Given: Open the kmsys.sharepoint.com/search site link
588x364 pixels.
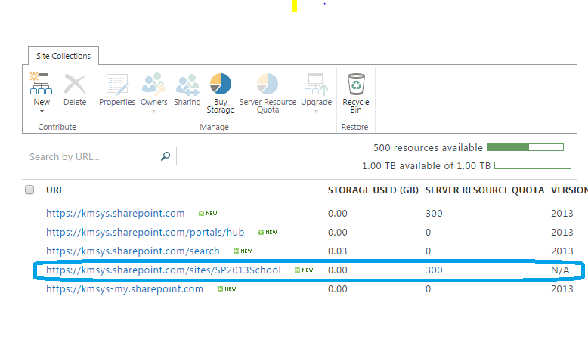Looking at the screenshot, I should 133,251.
